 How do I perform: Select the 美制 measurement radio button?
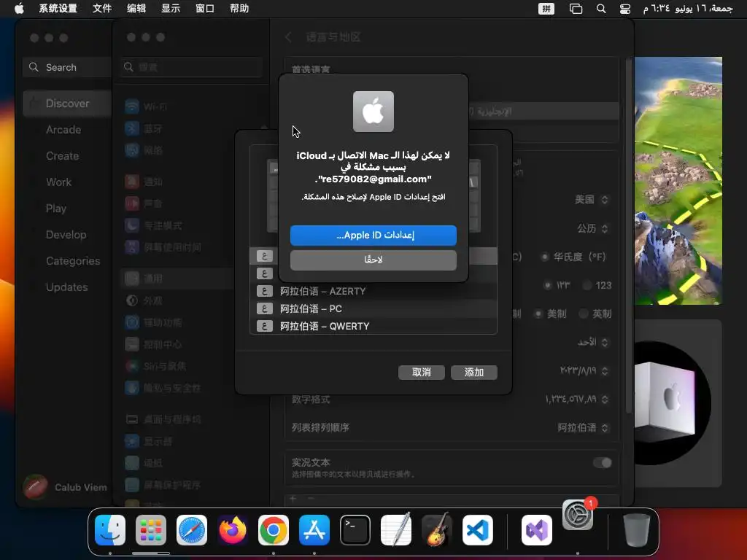pyautogui.click(x=538, y=314)
